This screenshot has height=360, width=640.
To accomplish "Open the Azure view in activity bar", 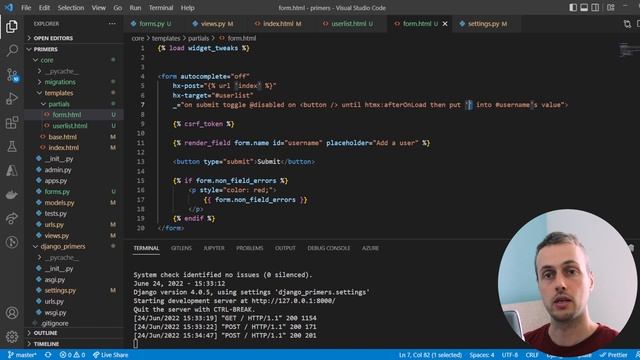I will [12, 170].
